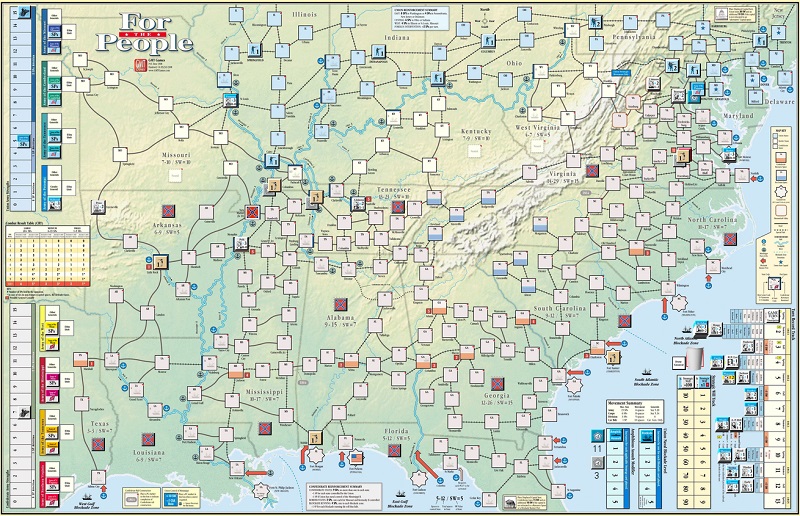The width and height of the screenshot is (800, 516).
Task: Click the Fort Fisher octagonal fort space
Action: pos(679,303)
